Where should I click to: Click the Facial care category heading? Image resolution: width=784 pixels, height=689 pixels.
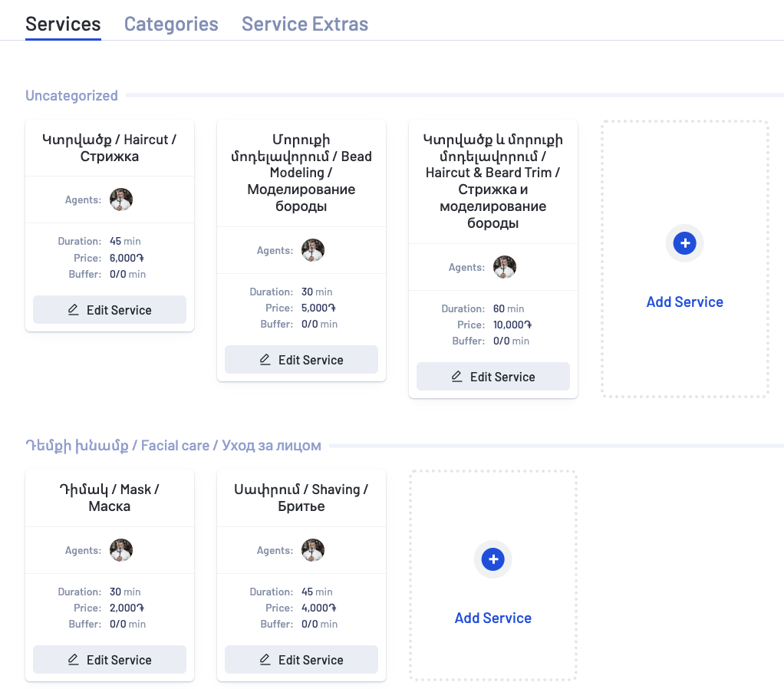pos(173,446)
